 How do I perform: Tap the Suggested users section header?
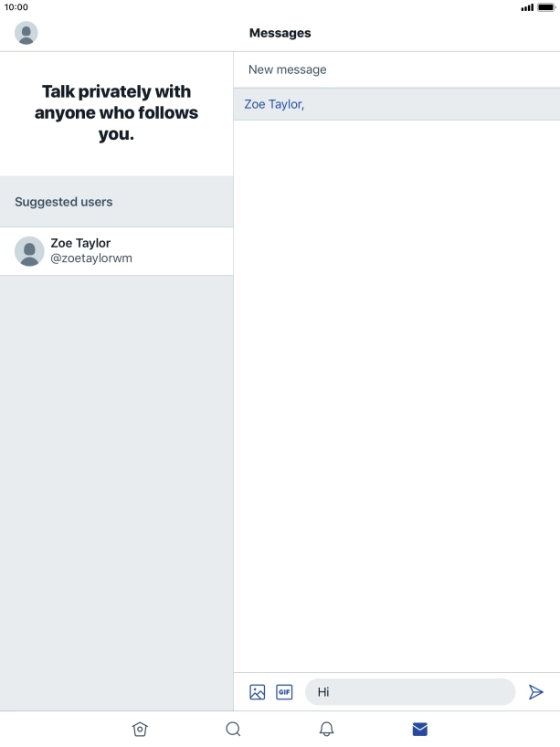point(117,202)
